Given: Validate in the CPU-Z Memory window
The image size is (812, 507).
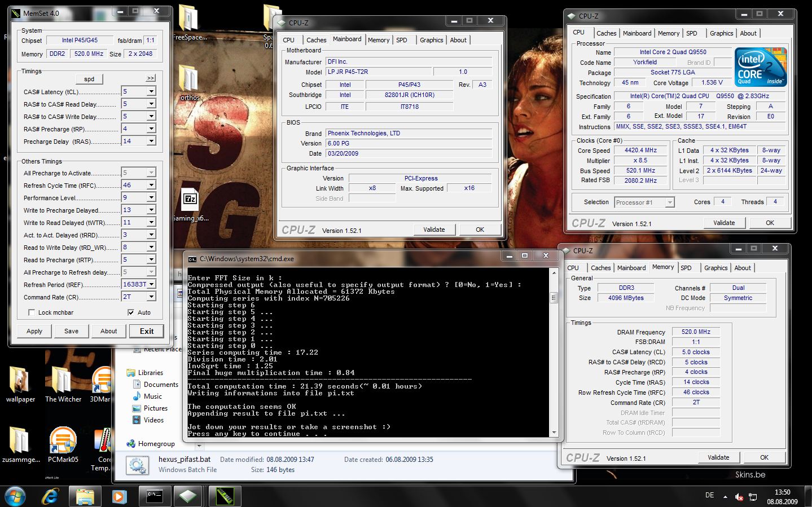Looking at the screenshot, I should tap(718, 457).
